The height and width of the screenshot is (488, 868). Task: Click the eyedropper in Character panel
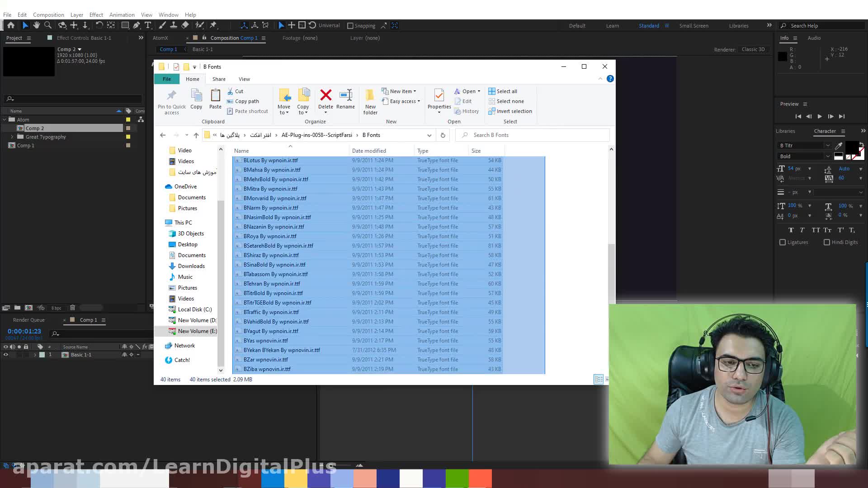coord(839,145)
